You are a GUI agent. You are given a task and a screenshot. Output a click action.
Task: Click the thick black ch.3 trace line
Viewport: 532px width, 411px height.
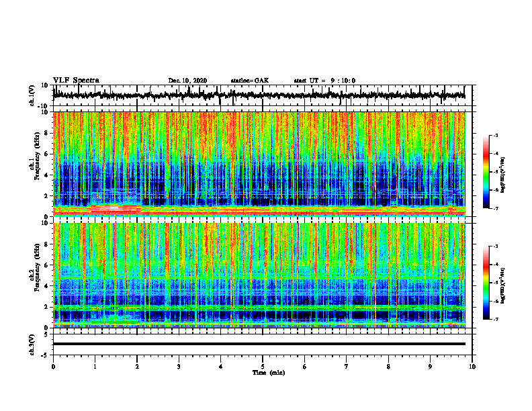coord(259,344)
